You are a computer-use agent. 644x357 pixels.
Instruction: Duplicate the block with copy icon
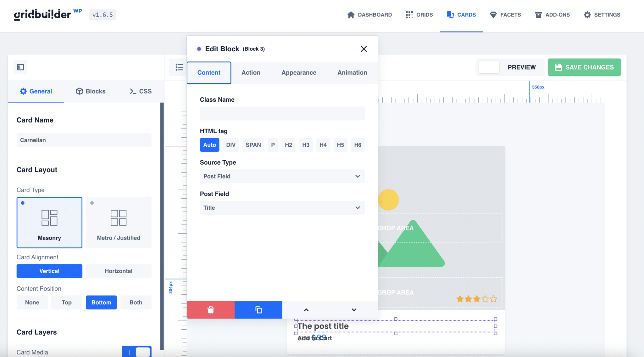coord(258,310)
